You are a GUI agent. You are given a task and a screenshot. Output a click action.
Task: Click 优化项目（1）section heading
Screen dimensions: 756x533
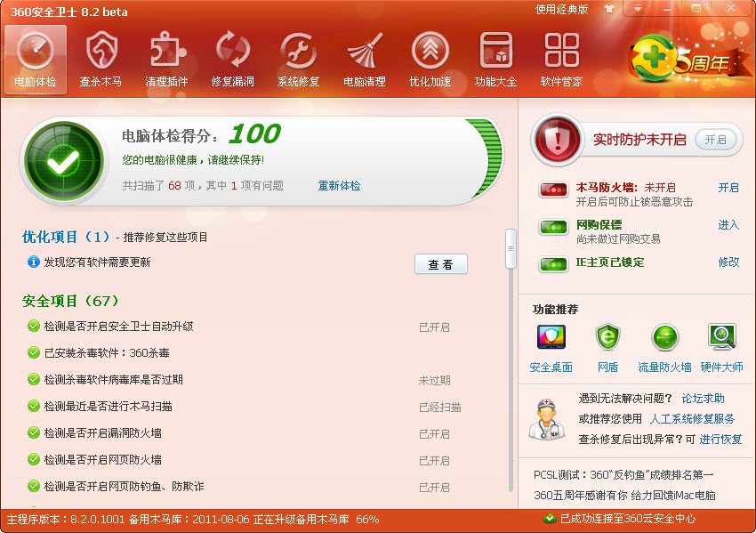[66, 237]
